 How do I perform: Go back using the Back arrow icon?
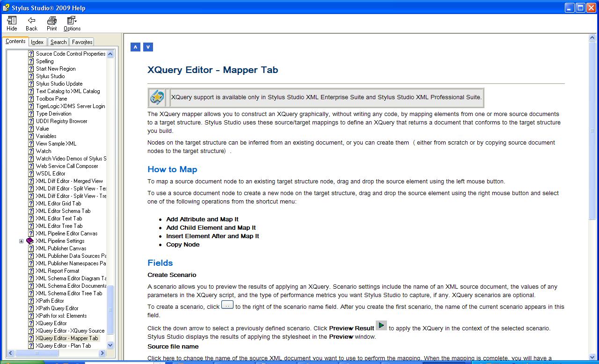pos(31,21)
